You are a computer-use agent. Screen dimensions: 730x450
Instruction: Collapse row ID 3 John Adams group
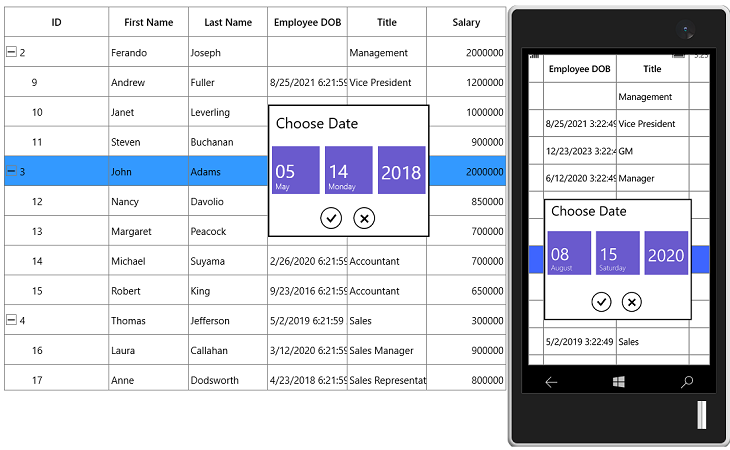coord(11,171)
